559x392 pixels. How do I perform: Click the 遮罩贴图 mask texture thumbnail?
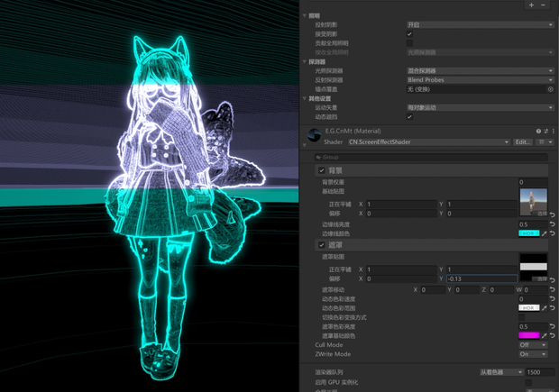click(534, 268)
